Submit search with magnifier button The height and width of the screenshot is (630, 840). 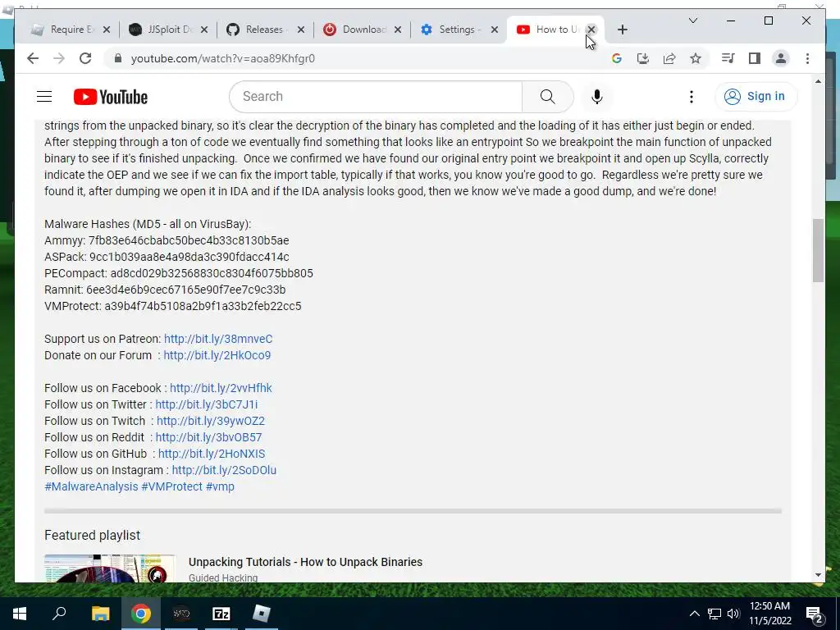(547, 97)
